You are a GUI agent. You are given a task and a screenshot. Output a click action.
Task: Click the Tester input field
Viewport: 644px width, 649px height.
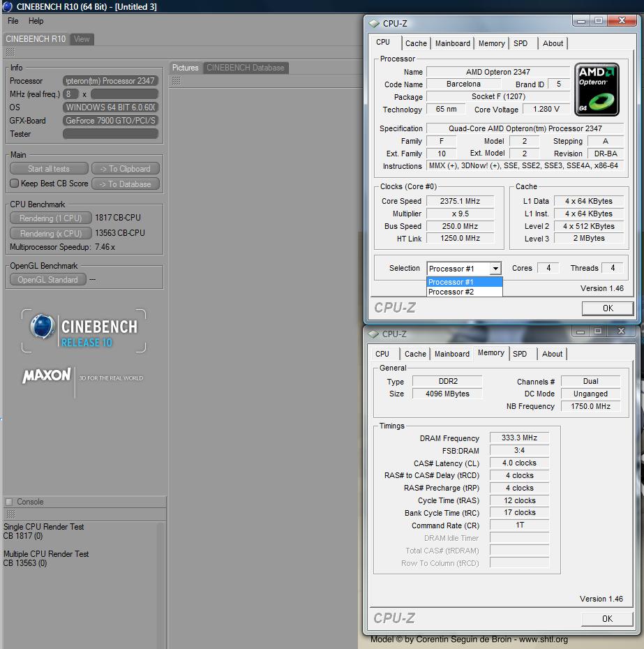tap(110, 134)
